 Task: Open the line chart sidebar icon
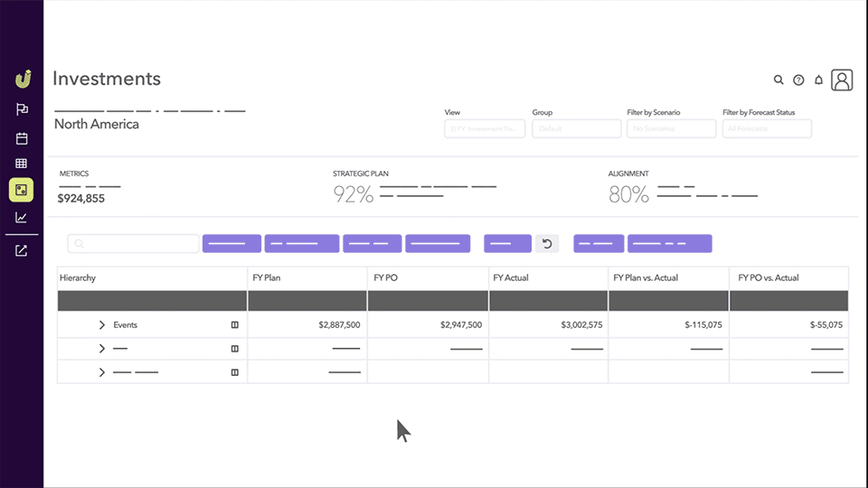pyautogui.click(x=22, y=217)
